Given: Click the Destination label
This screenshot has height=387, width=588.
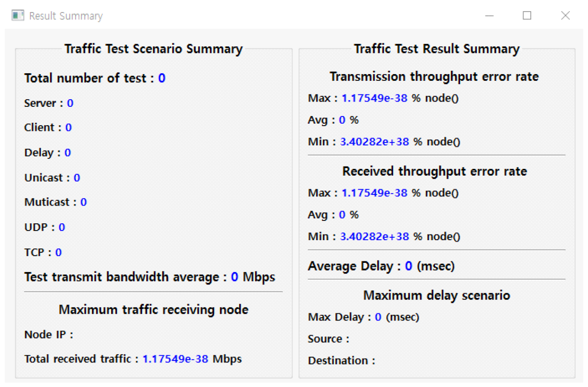Looking at the screenshot, I should pos(341,361).
